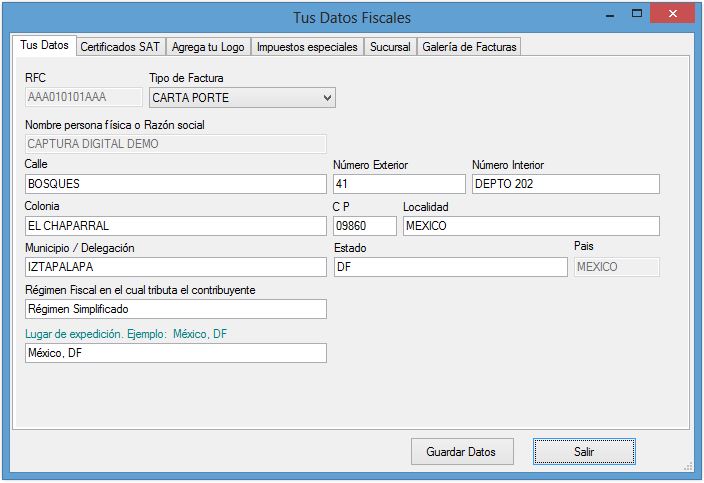The image size is (704, 483).
Task: Click the Calle field containing BOSQUES
Action: (x=176, y=184)
